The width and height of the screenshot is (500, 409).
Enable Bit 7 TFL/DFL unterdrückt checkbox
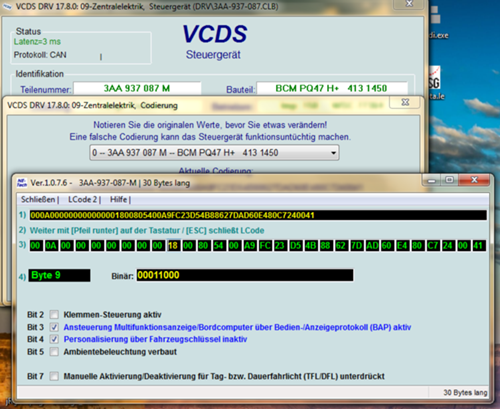pos(54,376)
